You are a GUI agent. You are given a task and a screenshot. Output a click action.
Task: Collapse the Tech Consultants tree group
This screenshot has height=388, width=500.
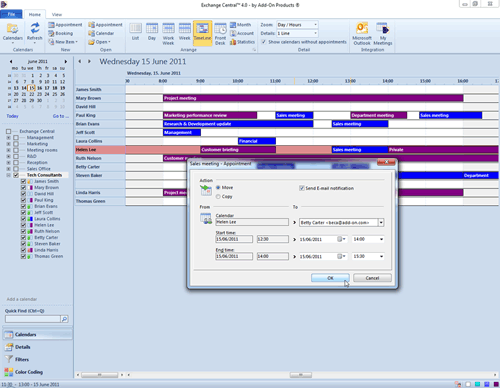coord(8,175)
